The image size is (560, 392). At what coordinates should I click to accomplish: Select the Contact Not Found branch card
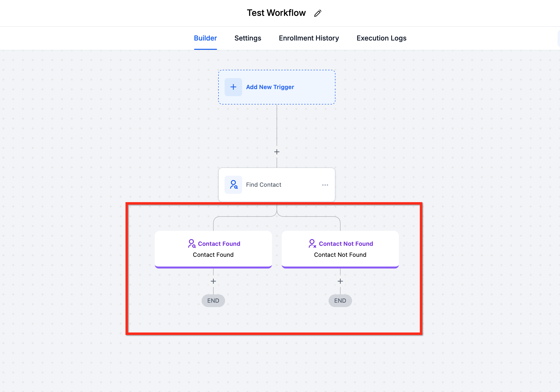click(x=340, y=255)
